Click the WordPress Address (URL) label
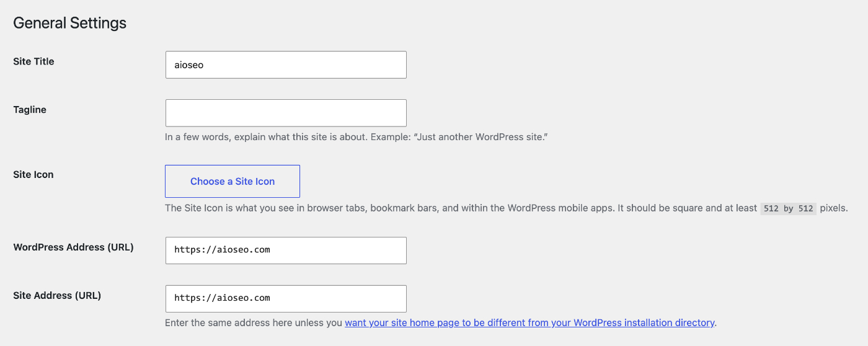Screen dimensions: 868x346 73,247
